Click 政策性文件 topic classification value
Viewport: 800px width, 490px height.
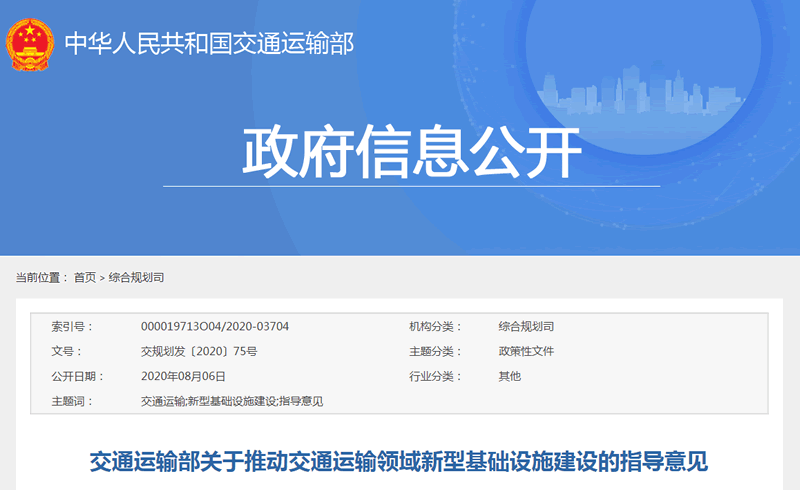526,352
